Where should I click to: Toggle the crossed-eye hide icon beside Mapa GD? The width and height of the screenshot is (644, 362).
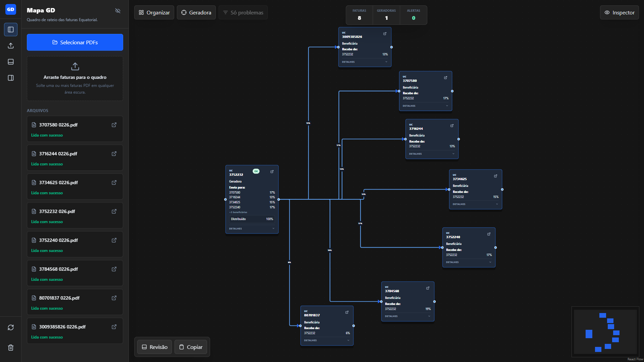pyautogui.click(x=118, y=11)
